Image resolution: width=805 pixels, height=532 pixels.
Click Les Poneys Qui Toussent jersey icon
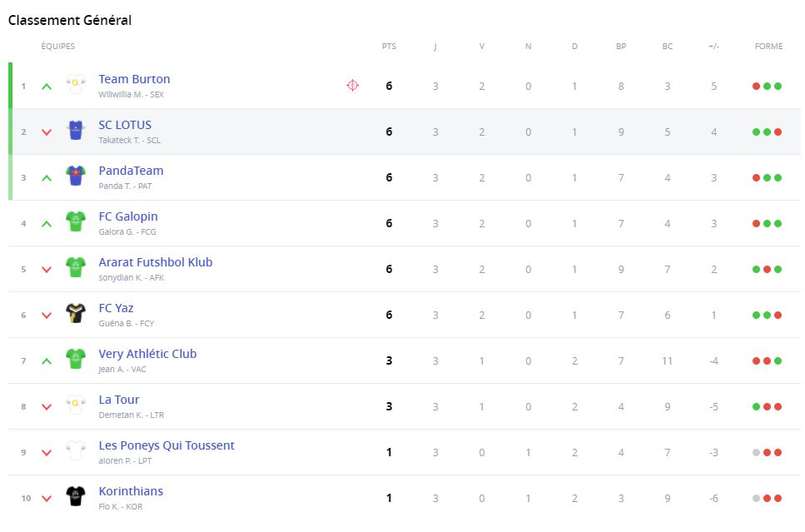(x=76, y=451)
